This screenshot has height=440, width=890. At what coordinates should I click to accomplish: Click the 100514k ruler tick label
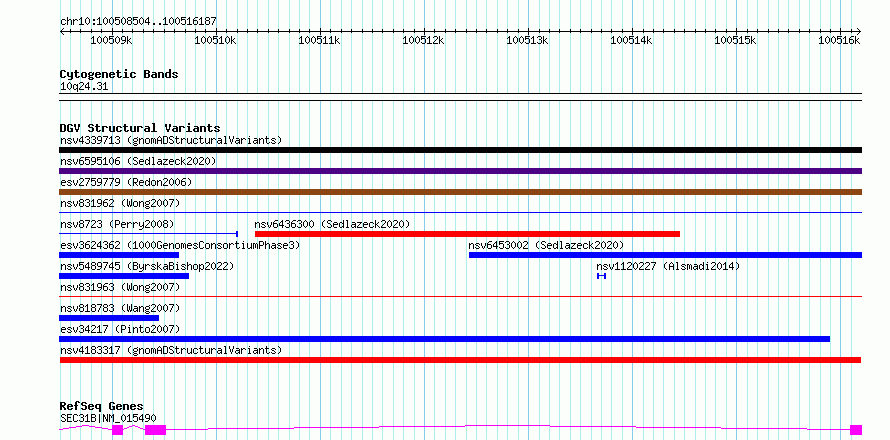click(x=632, y=40)
